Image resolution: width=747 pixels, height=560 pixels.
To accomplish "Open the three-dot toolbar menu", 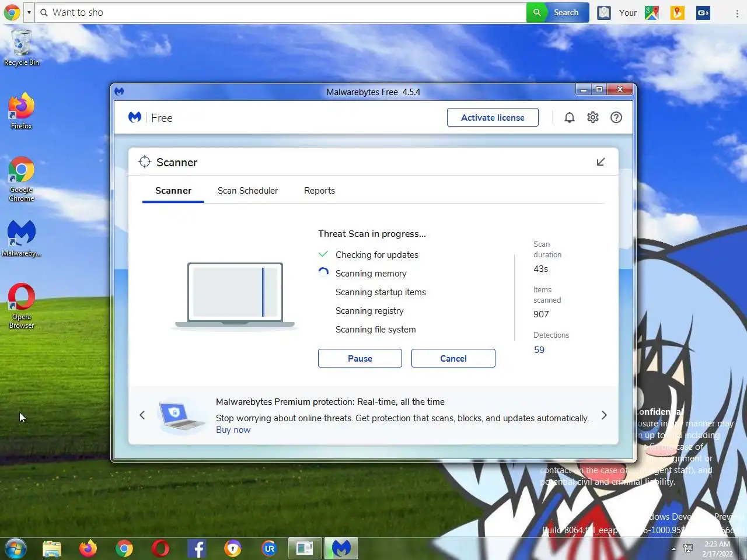I will pos(737,13).
